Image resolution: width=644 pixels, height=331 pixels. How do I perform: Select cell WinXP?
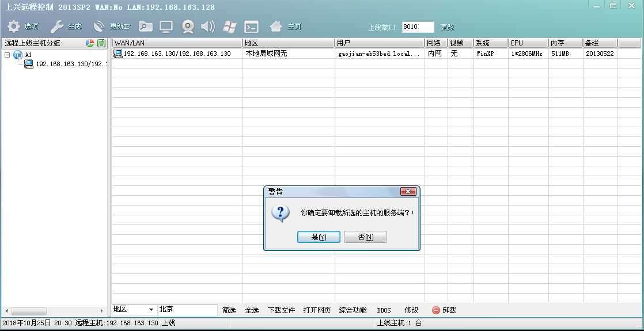485,54
